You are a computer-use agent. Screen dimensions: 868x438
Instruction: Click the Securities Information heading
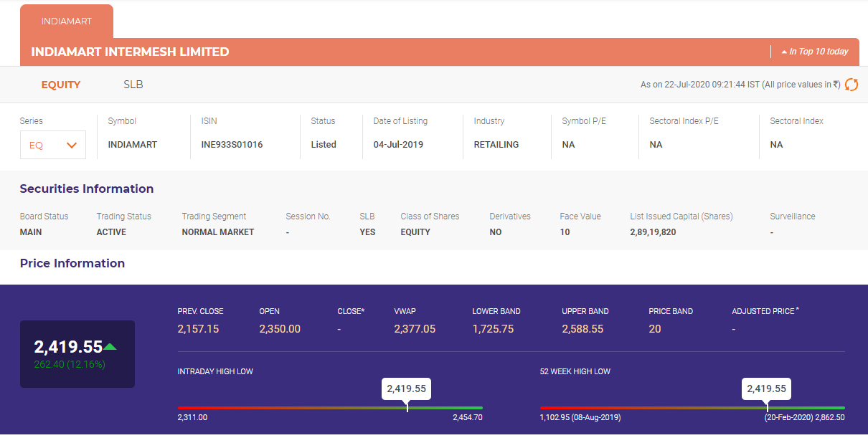click(87, 189)
